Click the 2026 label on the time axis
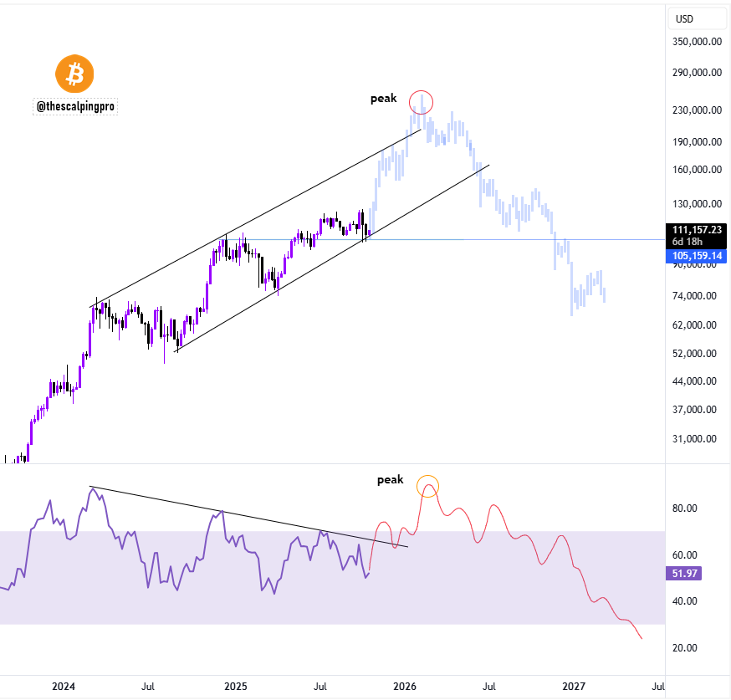The height and width of the screenshot is (700, 731). 405,687
